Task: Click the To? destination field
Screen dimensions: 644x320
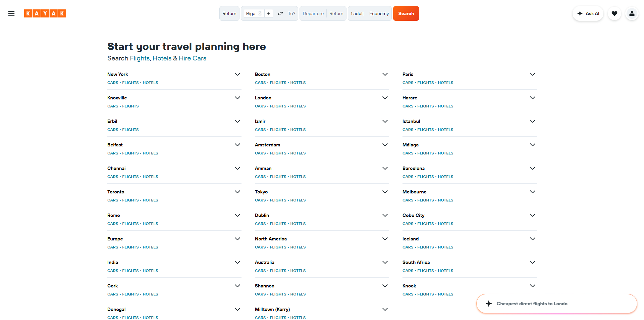Action: [291, 13]
